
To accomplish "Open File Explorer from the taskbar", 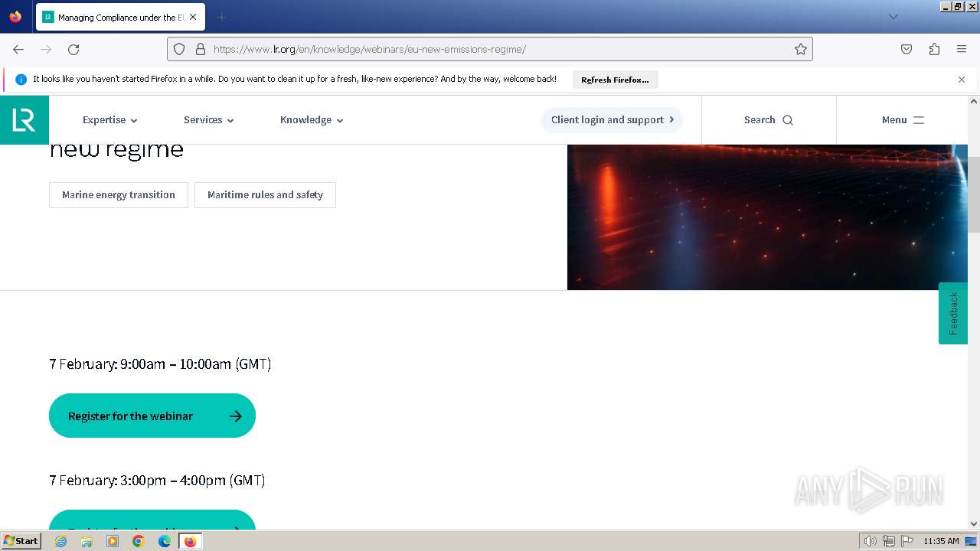I will pyautogui.click(x=87, y=541).
